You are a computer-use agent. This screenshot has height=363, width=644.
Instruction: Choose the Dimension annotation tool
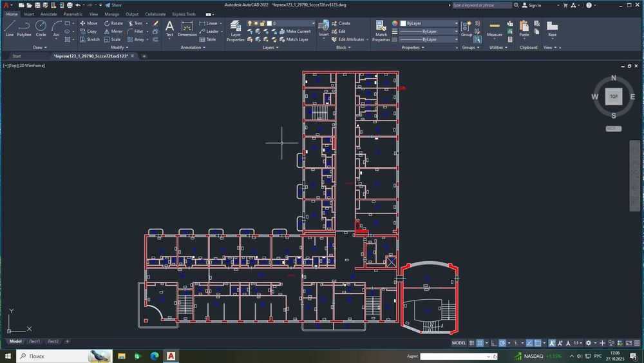(187, 28)
